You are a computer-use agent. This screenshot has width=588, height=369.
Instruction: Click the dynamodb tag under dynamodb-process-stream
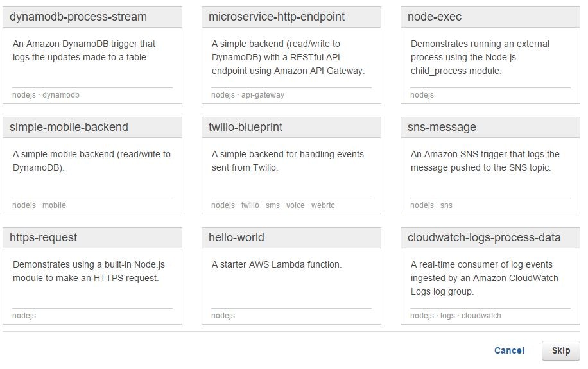click(x=61, y=95)
